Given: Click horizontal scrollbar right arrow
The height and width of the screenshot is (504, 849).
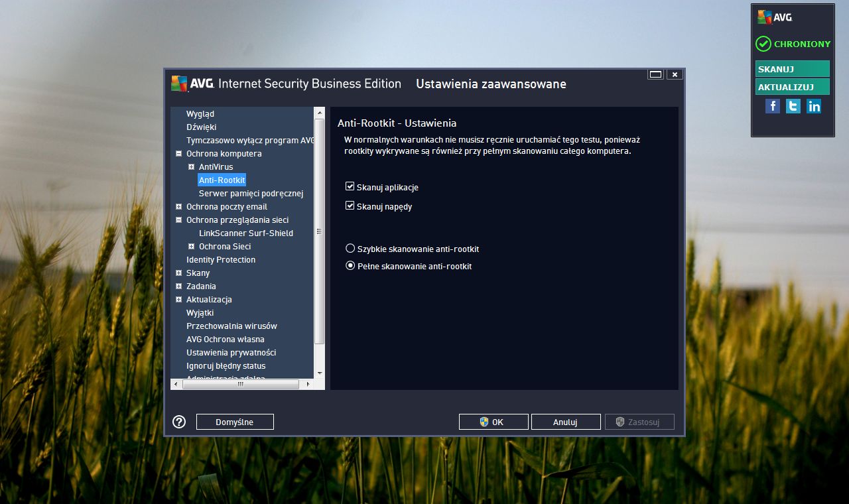Looking at the screenshot, I should coord(308,384).
